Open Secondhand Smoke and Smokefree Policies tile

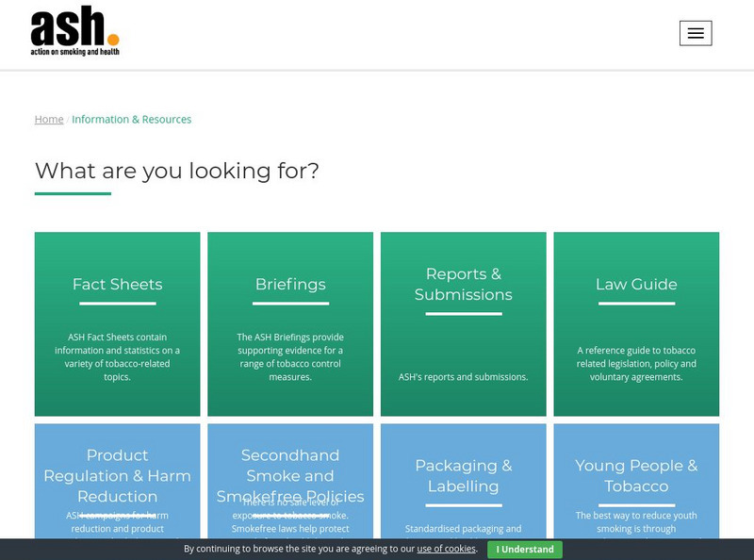(290, 481)
